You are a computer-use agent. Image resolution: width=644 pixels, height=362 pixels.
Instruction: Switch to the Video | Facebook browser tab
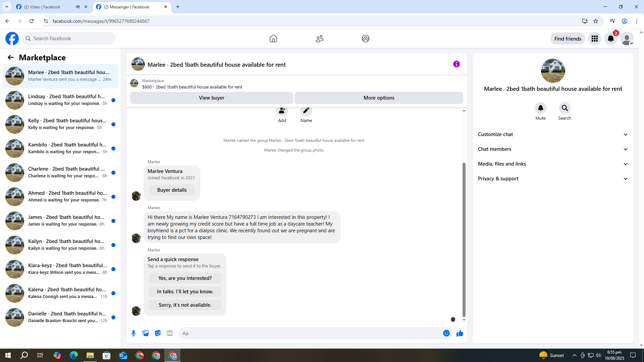[42, 7]
